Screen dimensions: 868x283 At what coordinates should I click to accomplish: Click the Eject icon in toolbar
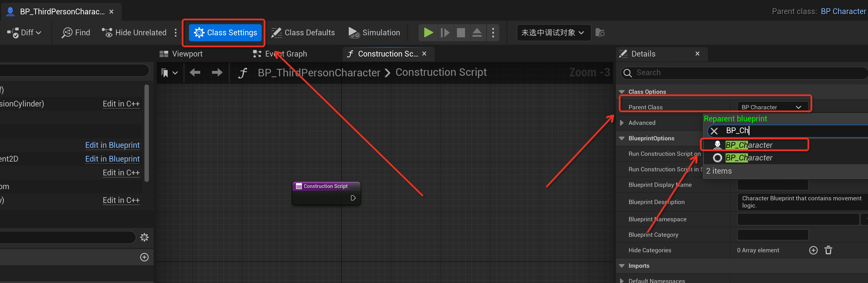(477, 33)
